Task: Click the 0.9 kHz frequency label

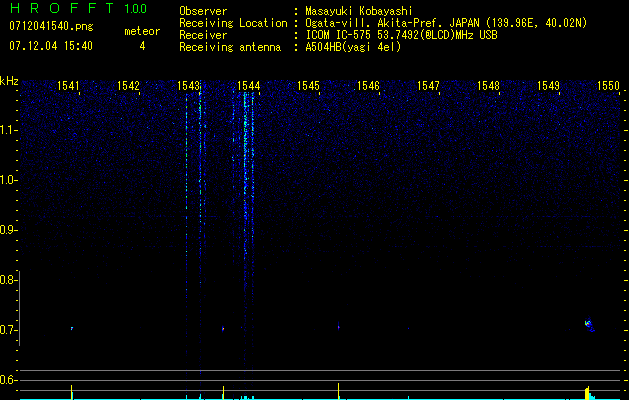Action: (x=8, y=230)
